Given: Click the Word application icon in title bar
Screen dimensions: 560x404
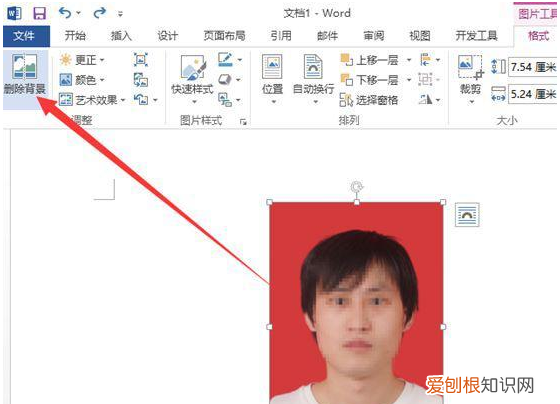Looking at the screenshot, I should 14,14.
